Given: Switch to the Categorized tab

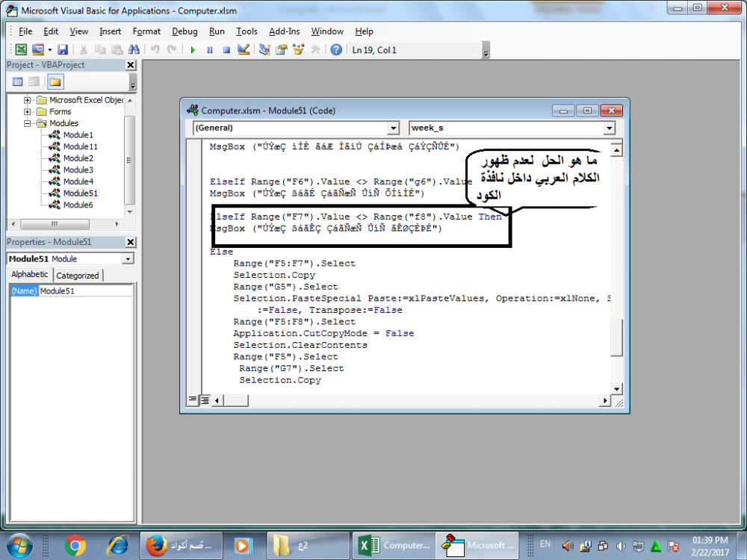Looking at the screenshot, I should (78, 276).
